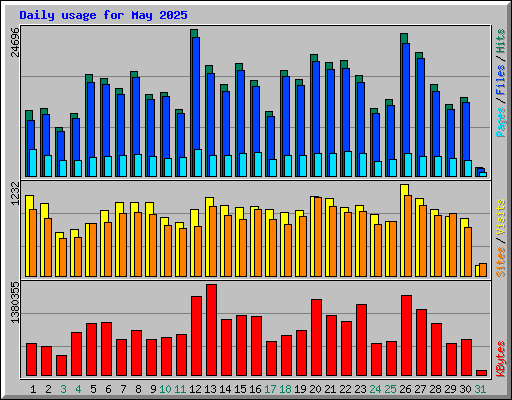Click day label 19 on the axis
Viewport: 512px width, 400px height.
pos(300,389)
